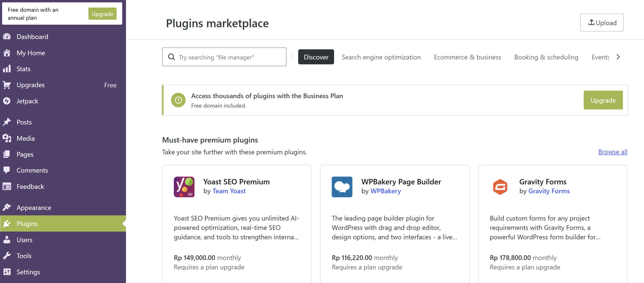Viewport: 644px width, 283px height.
Task: Select the Stats sidebar icon
Action: [x=7, y=69]
